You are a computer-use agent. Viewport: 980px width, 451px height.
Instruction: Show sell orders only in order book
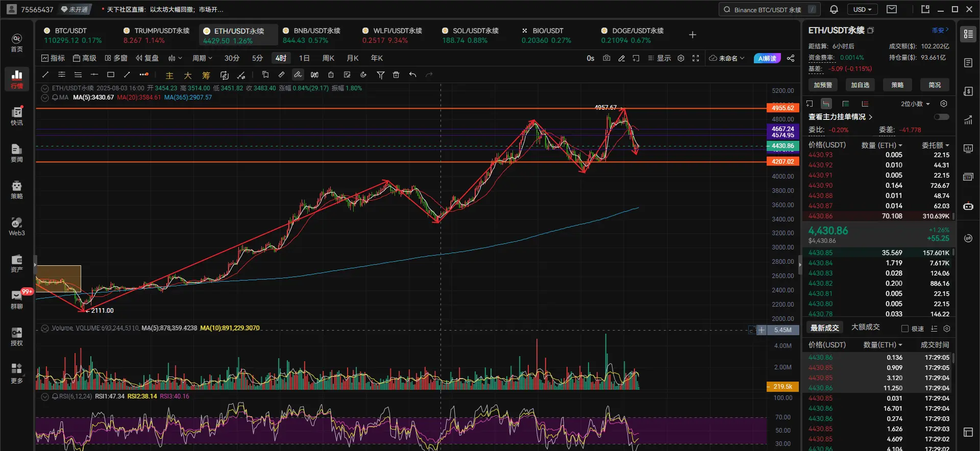click(x=865, y=104)
